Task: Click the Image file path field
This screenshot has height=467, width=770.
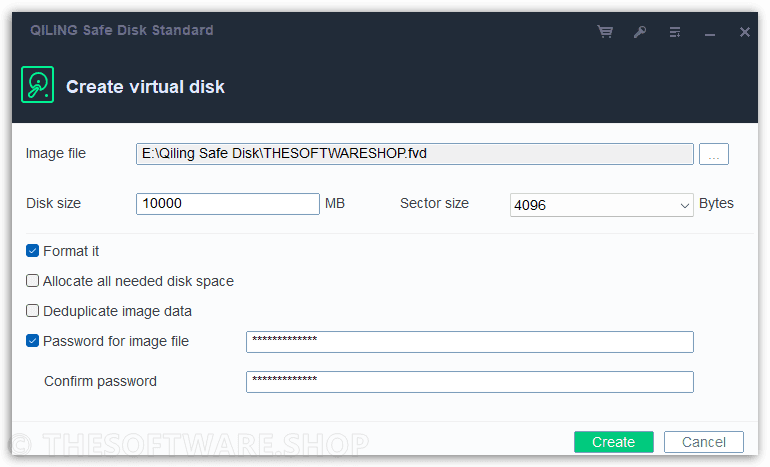Action: (x=414, y=154)
